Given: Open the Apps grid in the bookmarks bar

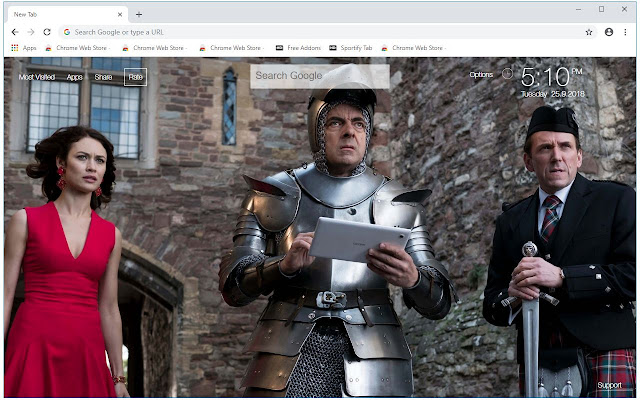Looking at the screenshot, I should click(x=24, y=48).
